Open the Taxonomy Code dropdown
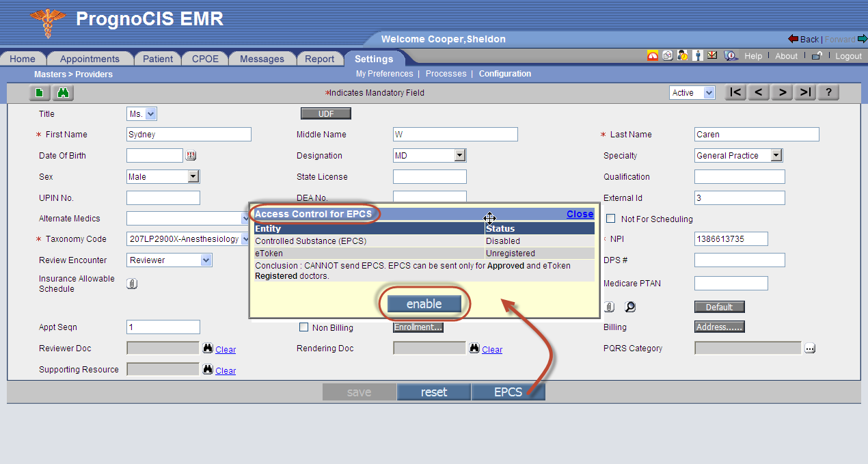This screenshot has height=464, width=868. (x=189, y=240)
